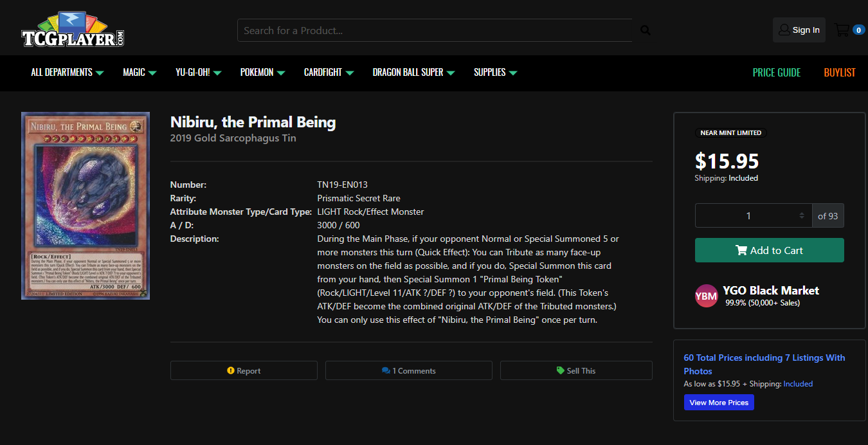Click the Near Mint Limited condition badge
The height and width of the screenshot is (445, 868).
(730, 133)
